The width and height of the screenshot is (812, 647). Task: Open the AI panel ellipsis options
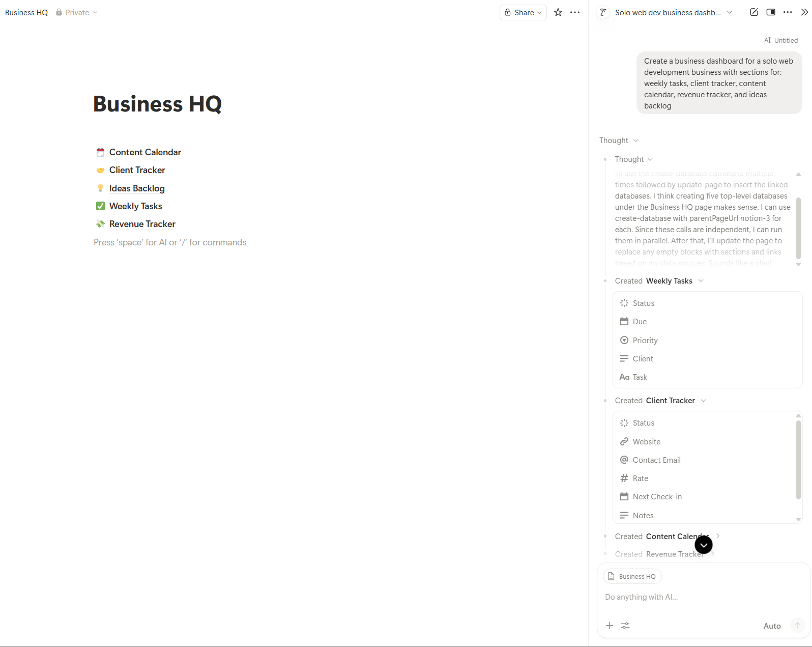click(788, 12)
